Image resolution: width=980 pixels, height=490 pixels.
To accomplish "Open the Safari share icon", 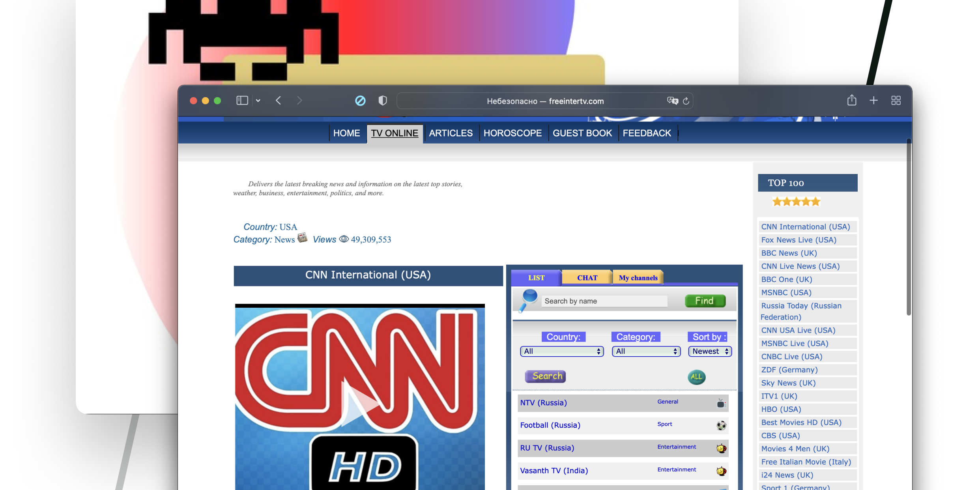I will tap(851, 101).
